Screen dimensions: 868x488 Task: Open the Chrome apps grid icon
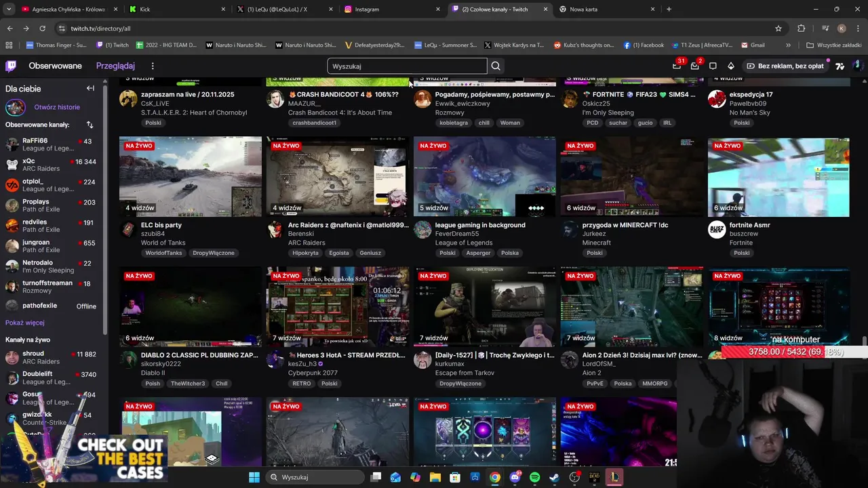point(9,45)
